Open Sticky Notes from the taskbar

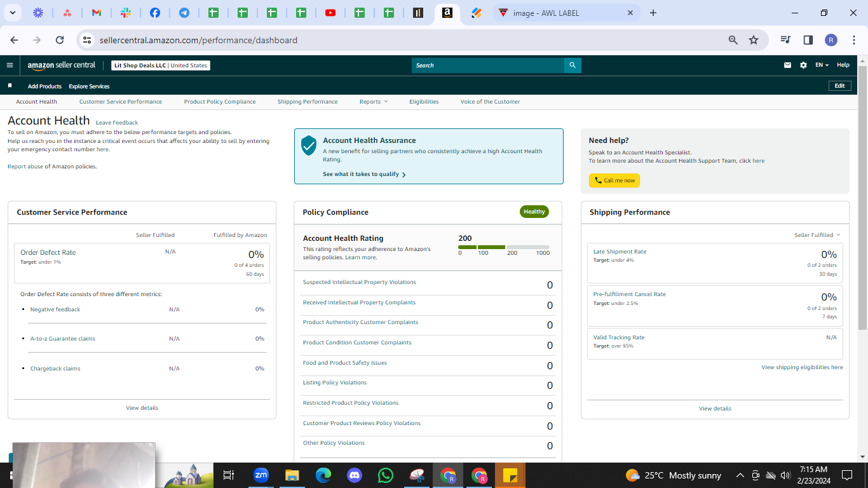pos(510,475)
